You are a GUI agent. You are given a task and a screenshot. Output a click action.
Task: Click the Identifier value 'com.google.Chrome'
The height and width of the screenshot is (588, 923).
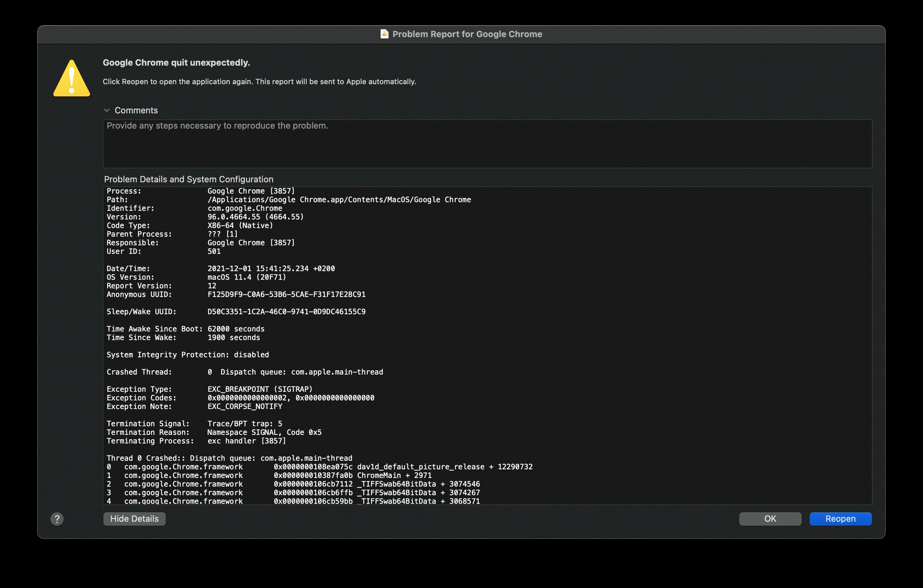[245, 208]
